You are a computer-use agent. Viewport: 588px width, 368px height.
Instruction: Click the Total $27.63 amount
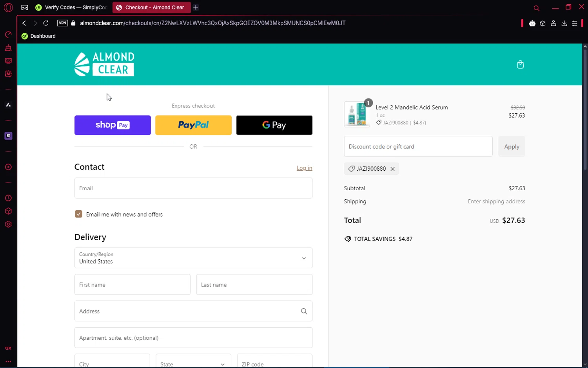(514, 220)
